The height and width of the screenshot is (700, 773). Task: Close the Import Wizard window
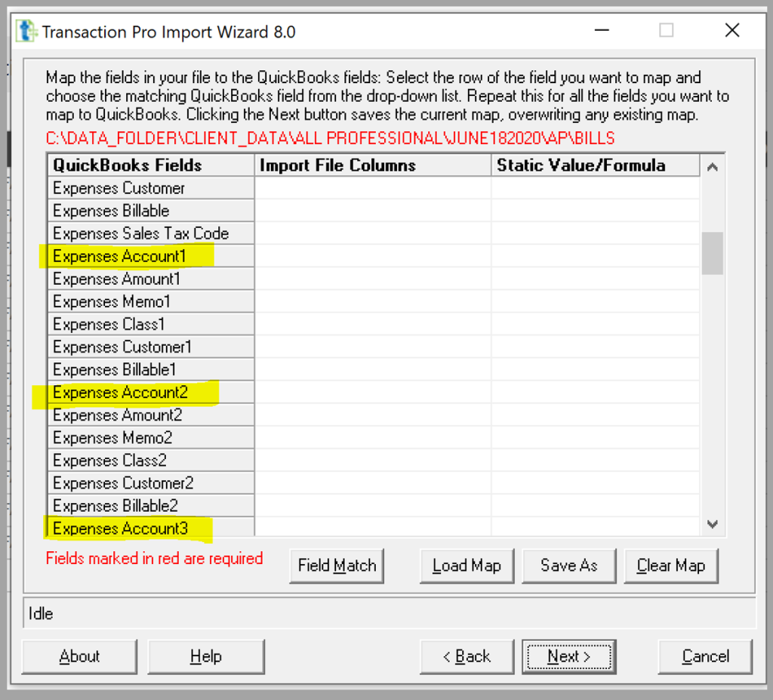[x=732, y=31]
